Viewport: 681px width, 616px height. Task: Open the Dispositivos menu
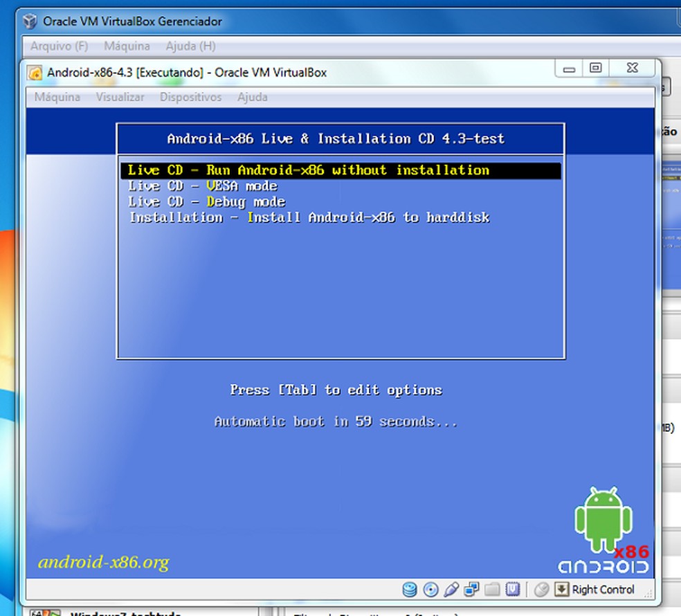(190, 97)
